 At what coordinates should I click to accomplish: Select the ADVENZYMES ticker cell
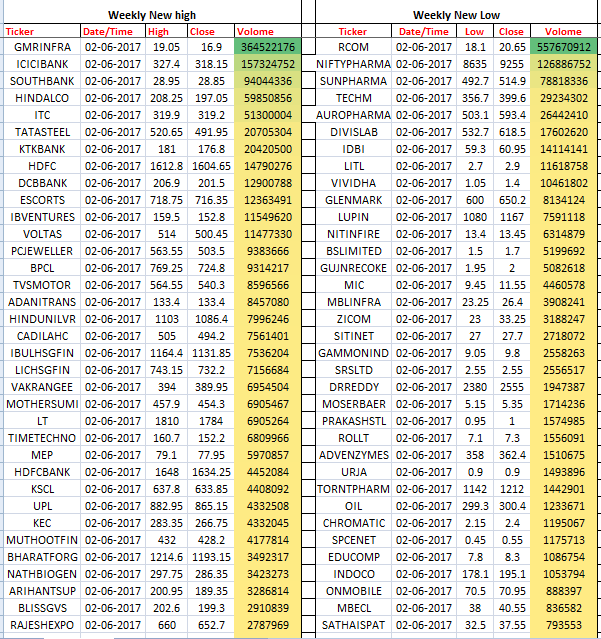pos(353,455)
